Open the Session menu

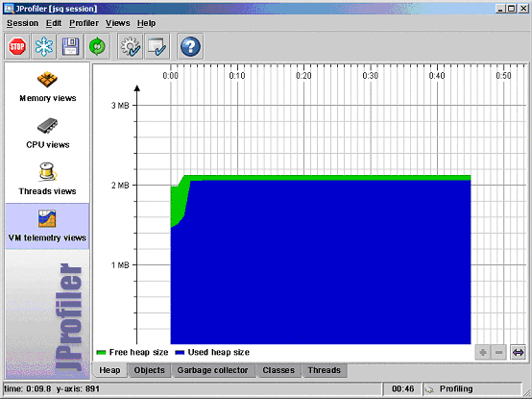tap(22, 23)
